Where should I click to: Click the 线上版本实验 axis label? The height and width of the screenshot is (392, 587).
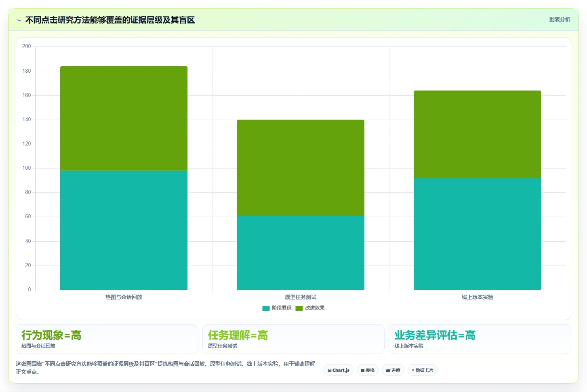pyautogui.click(x=478, y=297)
